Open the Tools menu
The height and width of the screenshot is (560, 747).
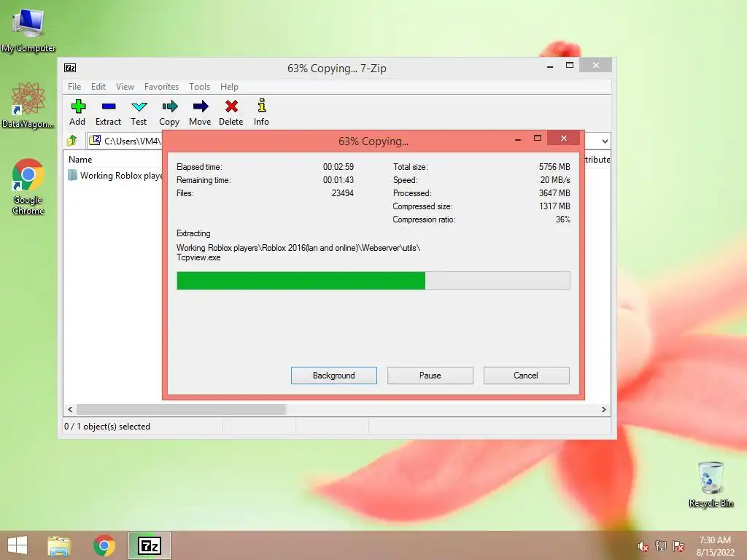199,87
